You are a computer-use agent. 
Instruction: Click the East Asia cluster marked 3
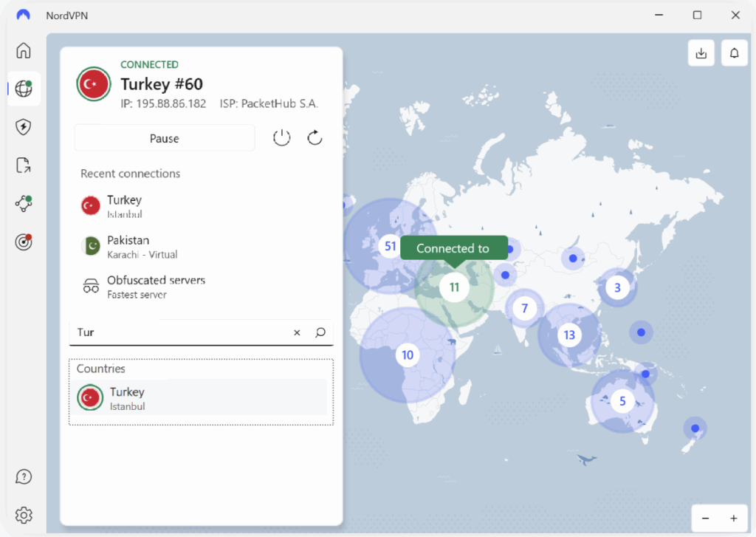tap(617, 288)
